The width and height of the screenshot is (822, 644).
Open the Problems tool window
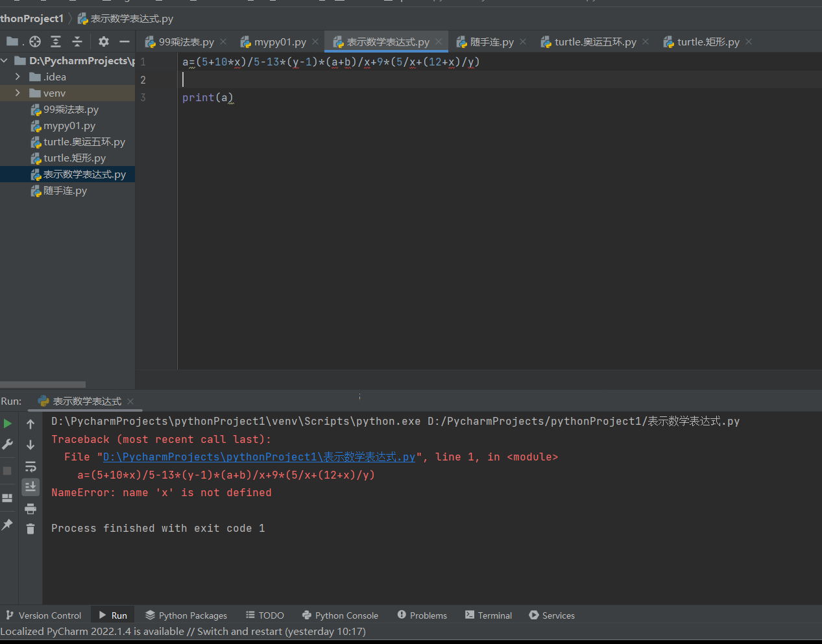pos(422,615)
